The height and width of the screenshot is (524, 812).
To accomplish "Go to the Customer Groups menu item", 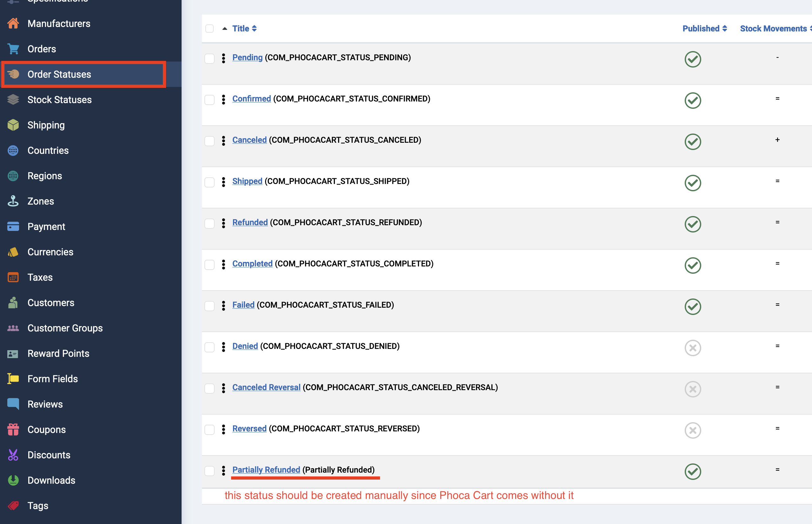I will (x=65, y=328).
